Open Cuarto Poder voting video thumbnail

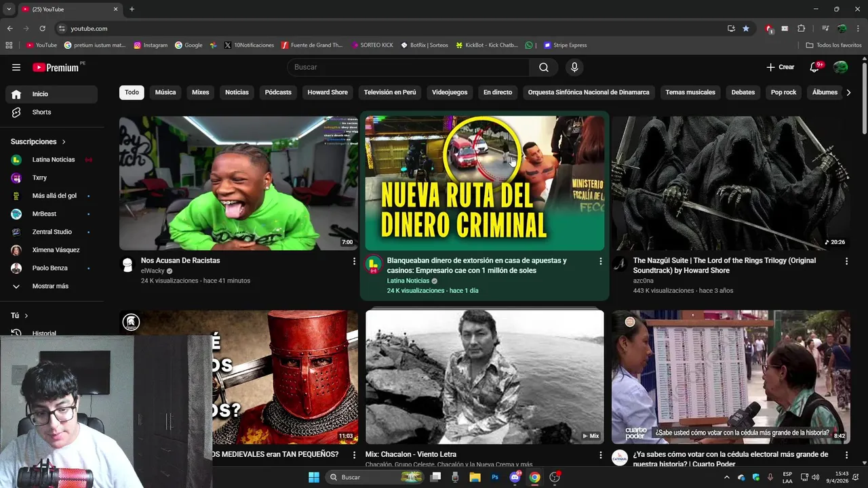coord(730,377)
